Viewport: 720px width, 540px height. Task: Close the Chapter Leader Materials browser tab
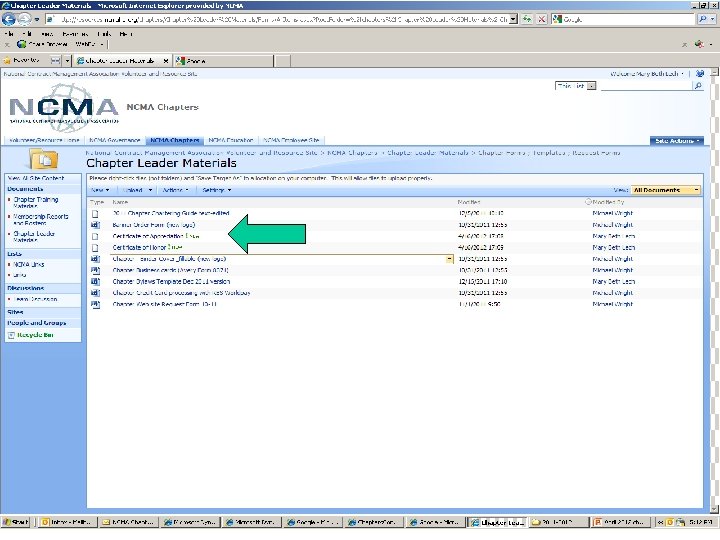coord(166,61)
